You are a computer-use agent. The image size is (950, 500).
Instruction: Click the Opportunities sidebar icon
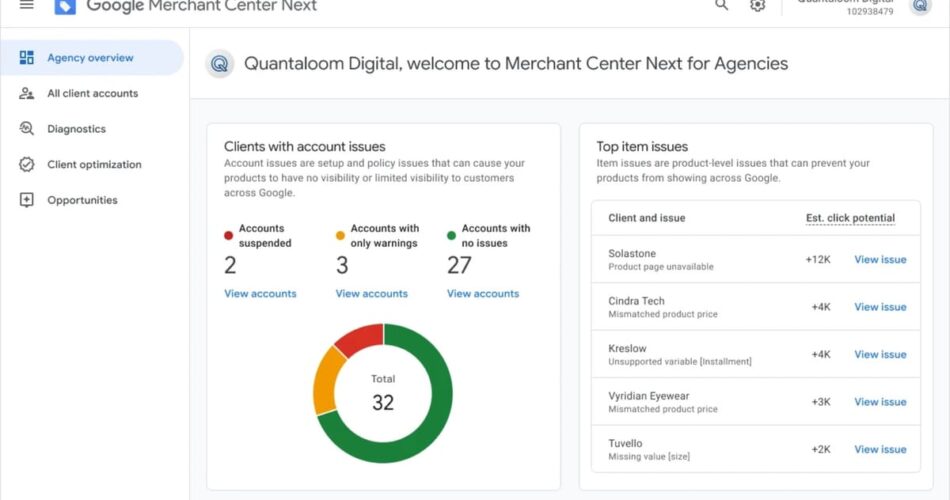coord(27,200)
